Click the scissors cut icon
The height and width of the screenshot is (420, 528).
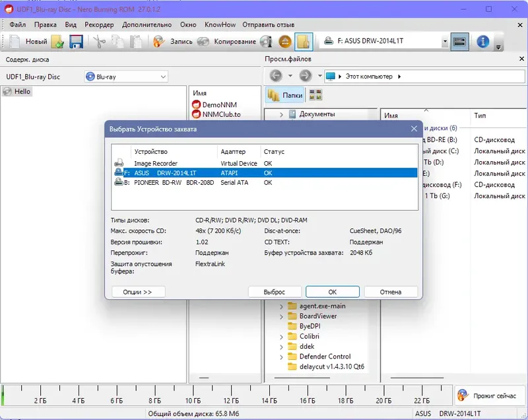[99, 42]
